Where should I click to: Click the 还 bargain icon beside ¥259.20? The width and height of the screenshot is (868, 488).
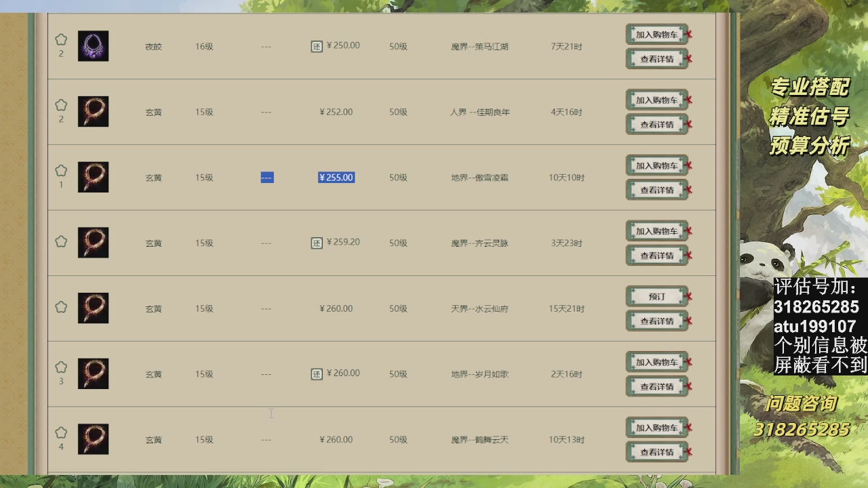317,243
